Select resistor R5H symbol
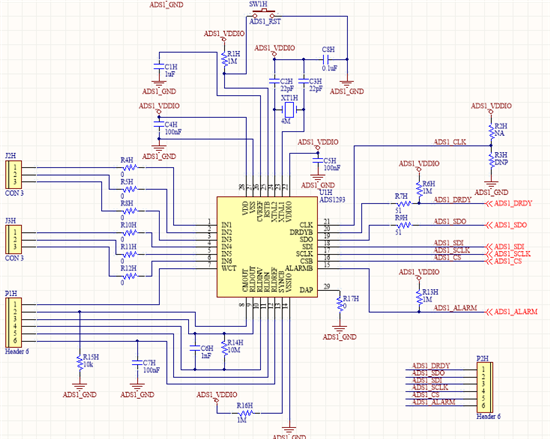550x439 pixels. [x=130, y=189]
